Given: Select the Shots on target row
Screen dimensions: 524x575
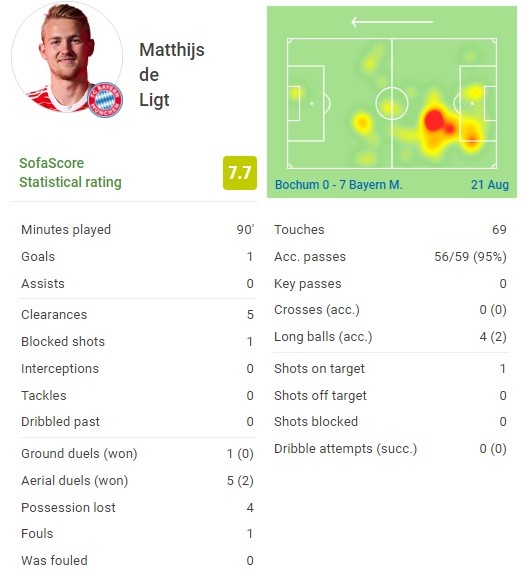Looking at the screenshot, I should (390, 369).
